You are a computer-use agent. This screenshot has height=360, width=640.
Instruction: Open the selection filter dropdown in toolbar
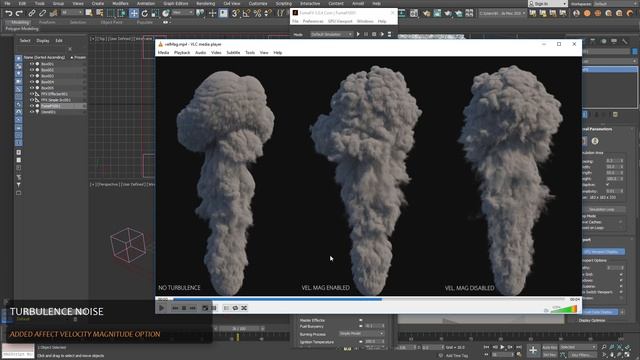click(x=71, y=13)
